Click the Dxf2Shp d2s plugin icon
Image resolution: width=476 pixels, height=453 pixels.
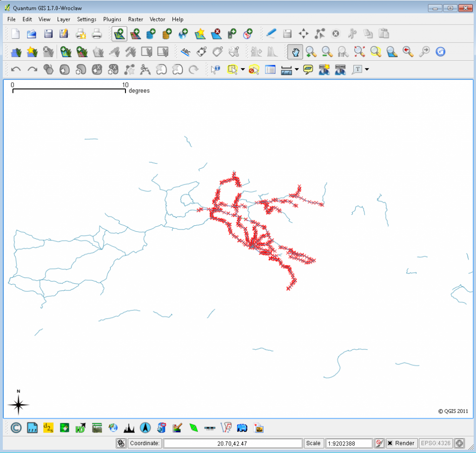click(x=48, y=428)
